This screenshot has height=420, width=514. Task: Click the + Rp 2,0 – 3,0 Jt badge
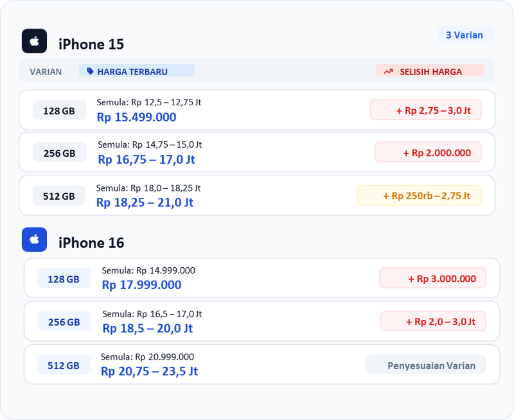(x=433, y=321)
